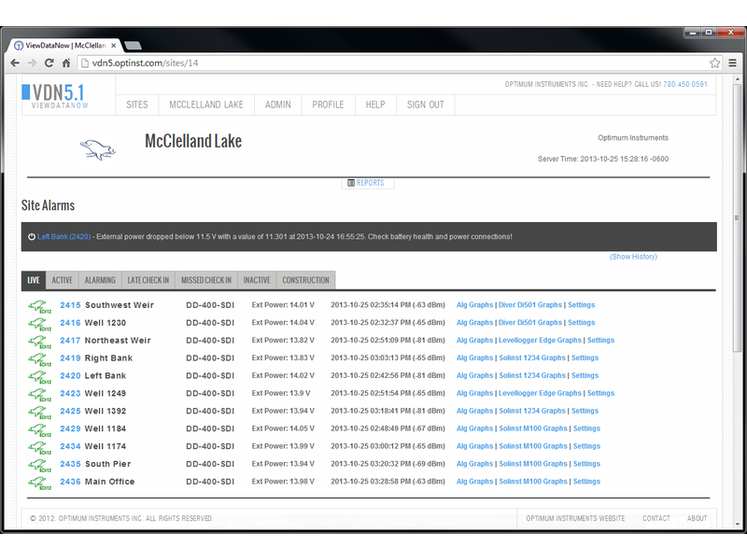Click the scrollbar up arrow
Image resolution: width=747 pixels, height=560 pixels.
pyautogui.click(x=738, y=79)
